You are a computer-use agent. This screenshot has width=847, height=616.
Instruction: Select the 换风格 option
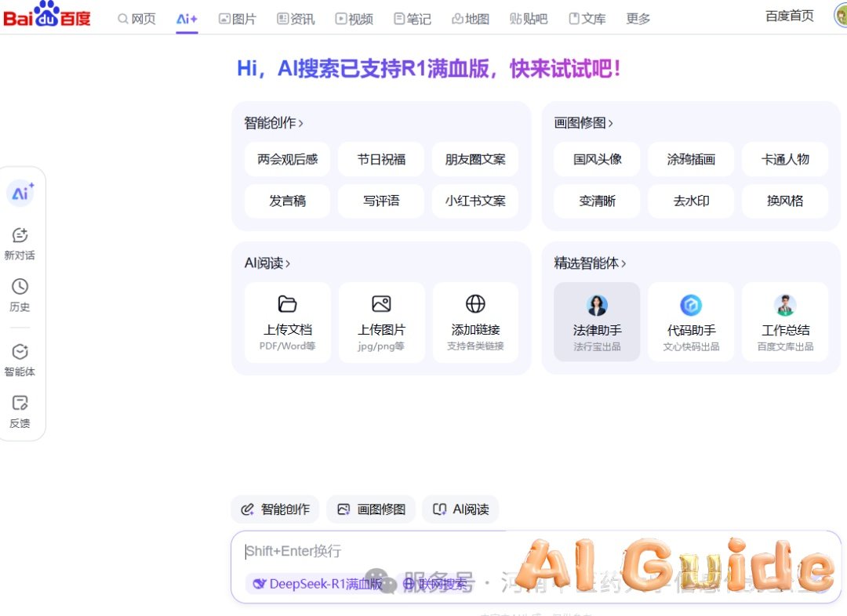[x=785, y=201]
